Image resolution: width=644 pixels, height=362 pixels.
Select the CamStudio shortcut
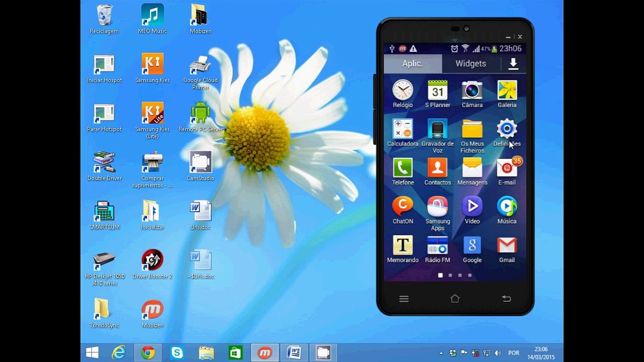pyautogui.click(x=201, y=166)
